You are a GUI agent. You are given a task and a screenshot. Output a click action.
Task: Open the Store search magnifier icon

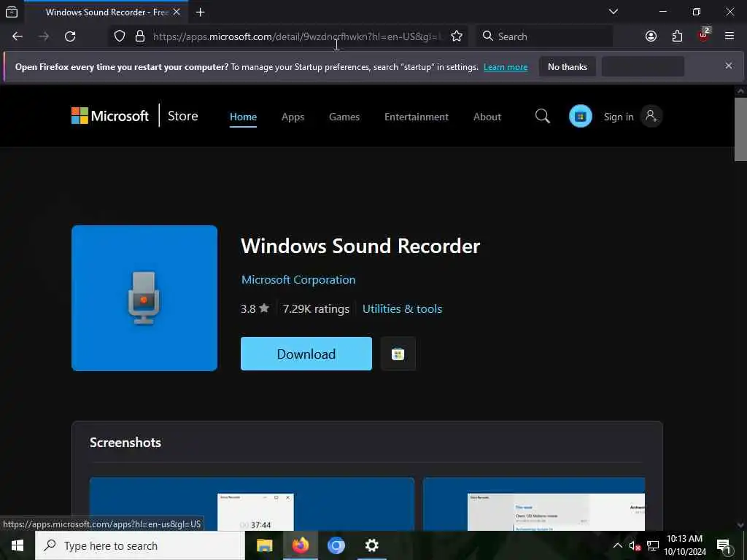click(542, 116)
